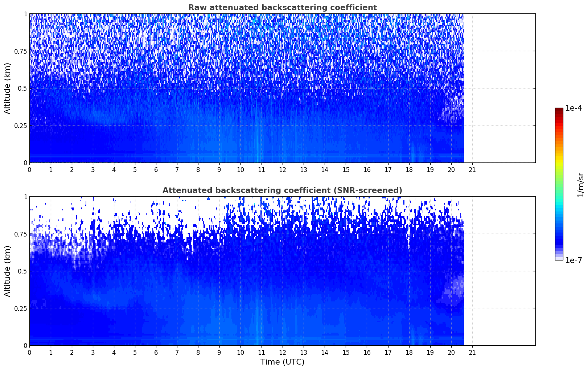Viewport: 588px width, 370px height.
Task: Click the '1/m/sr' colorbar unit label
Action: [x=580, y=185]
